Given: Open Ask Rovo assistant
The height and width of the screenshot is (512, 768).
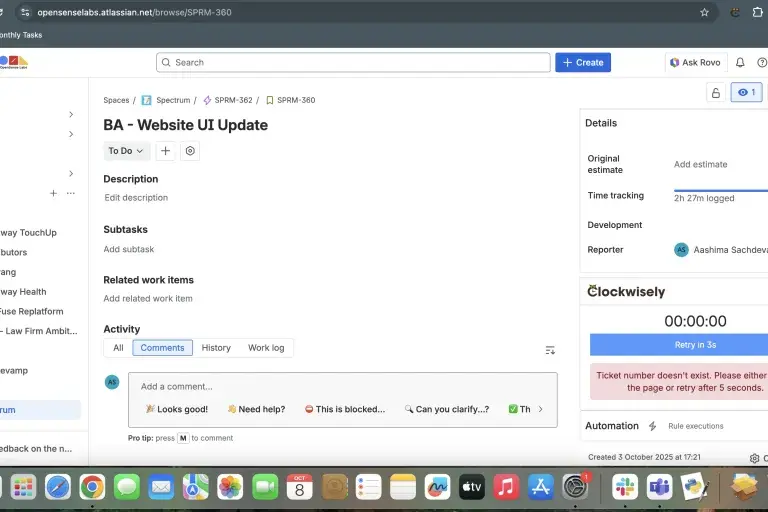Looking at the screenshot, I should (694, 62).
